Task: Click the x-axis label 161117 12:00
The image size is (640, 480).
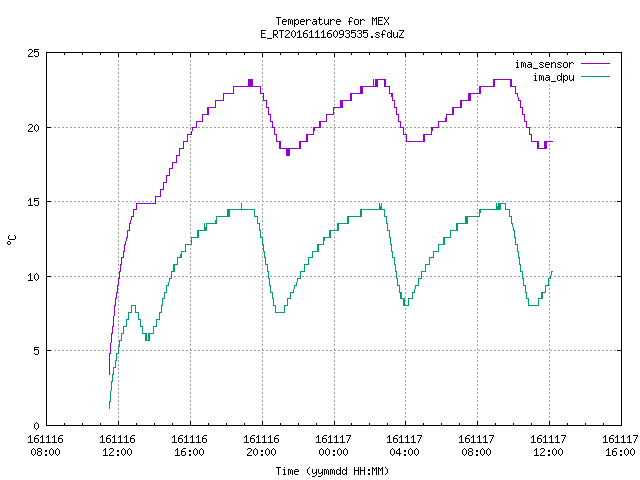Action: pos(549,446)
